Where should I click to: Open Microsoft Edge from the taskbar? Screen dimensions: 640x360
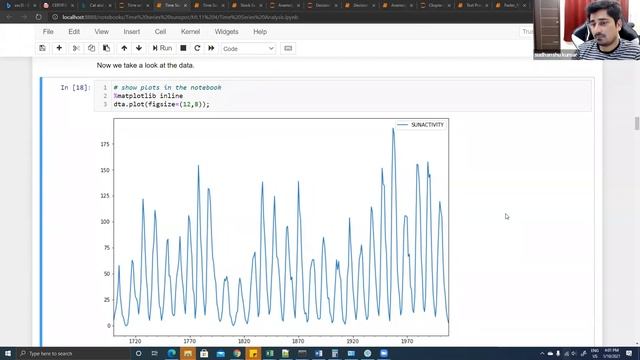coord(171,353)
